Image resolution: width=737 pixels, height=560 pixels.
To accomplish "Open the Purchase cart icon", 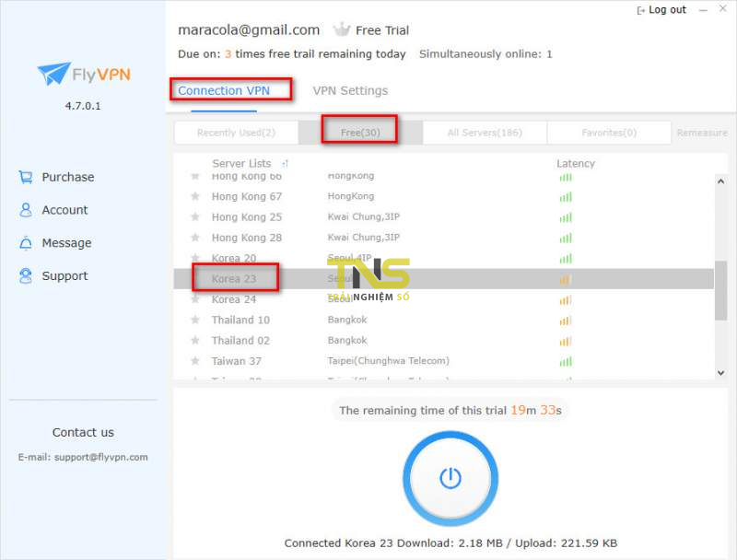I will pos(26,177).
